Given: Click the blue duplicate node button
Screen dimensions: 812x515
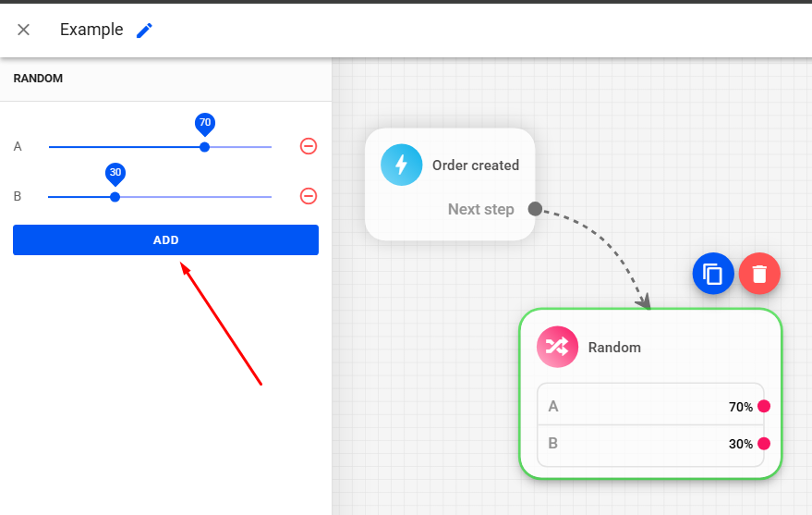Looking at the screenshot, I should 713,274.
